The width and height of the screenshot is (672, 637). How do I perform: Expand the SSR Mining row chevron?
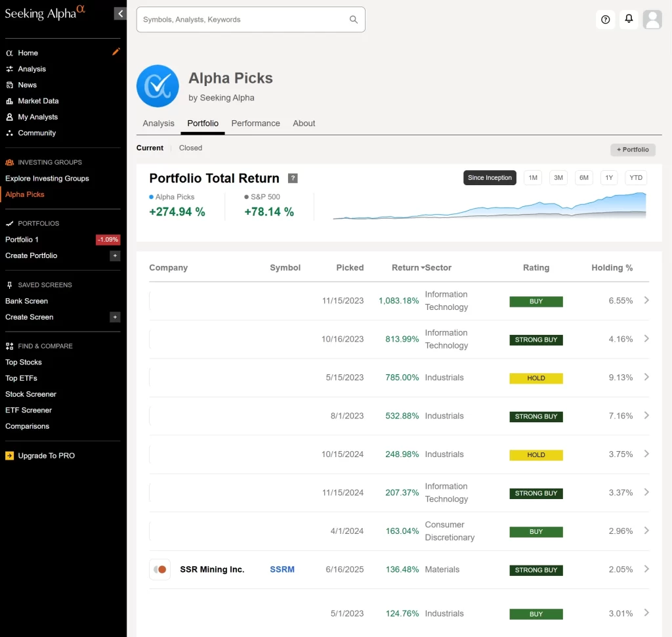646,569
